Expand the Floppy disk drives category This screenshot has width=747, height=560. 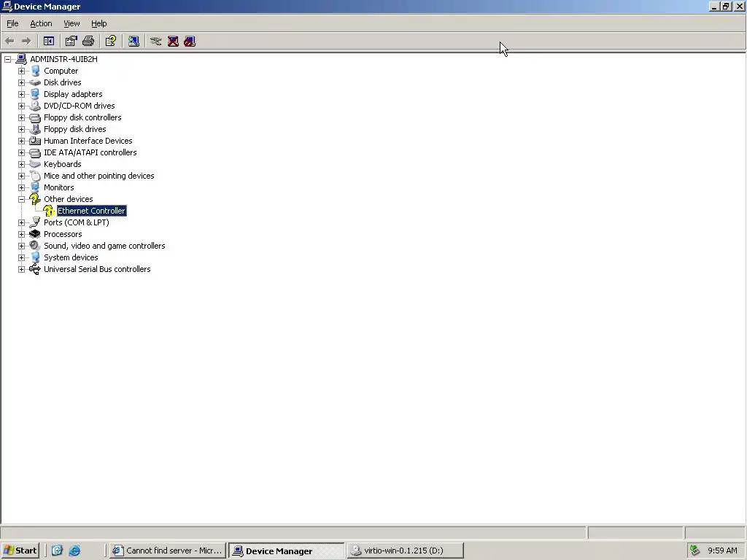(x=21, y=129)
